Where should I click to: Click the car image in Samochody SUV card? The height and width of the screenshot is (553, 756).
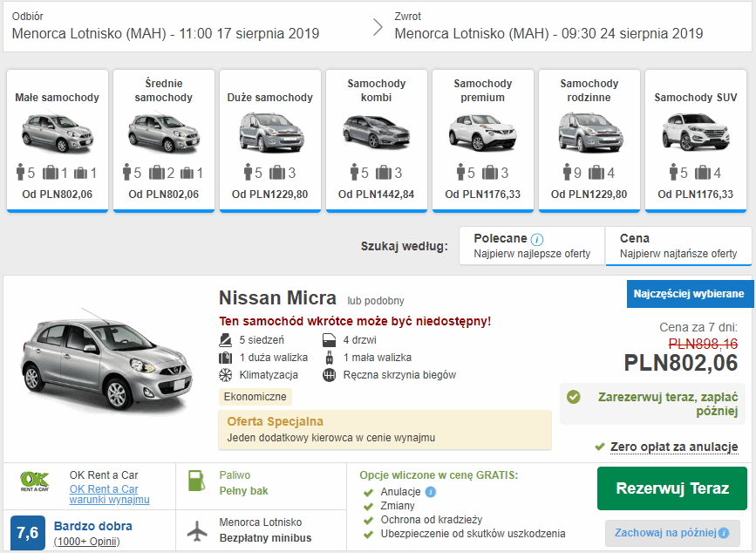(696, 133)
